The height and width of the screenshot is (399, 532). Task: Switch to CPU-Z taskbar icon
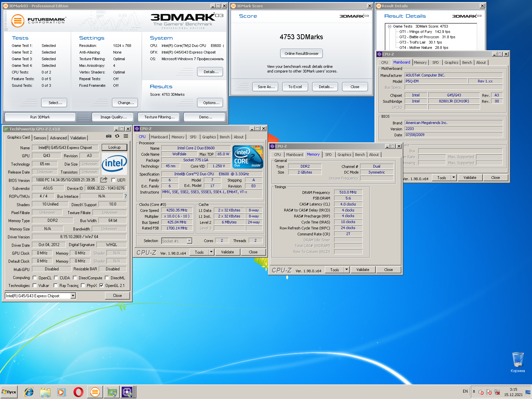(127, 392)
